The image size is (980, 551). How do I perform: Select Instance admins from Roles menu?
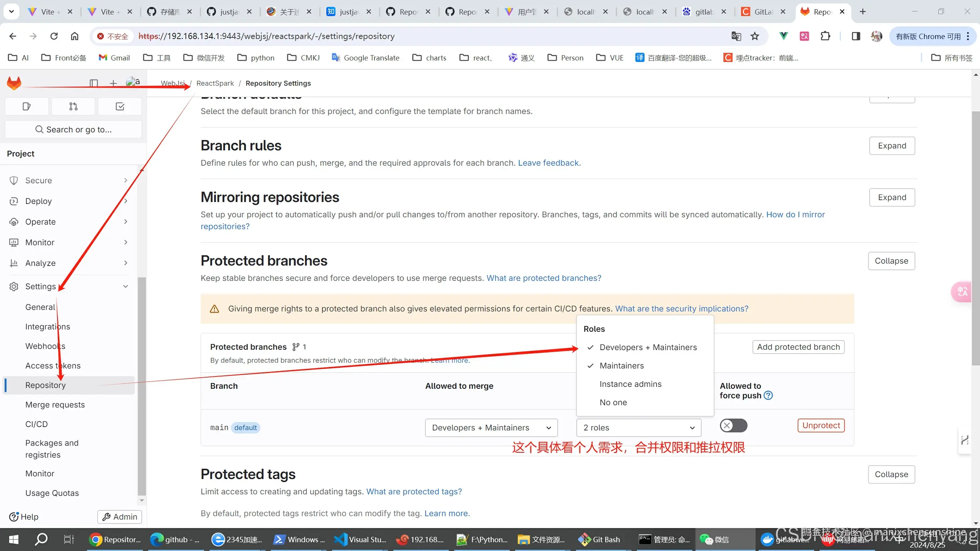630,384
